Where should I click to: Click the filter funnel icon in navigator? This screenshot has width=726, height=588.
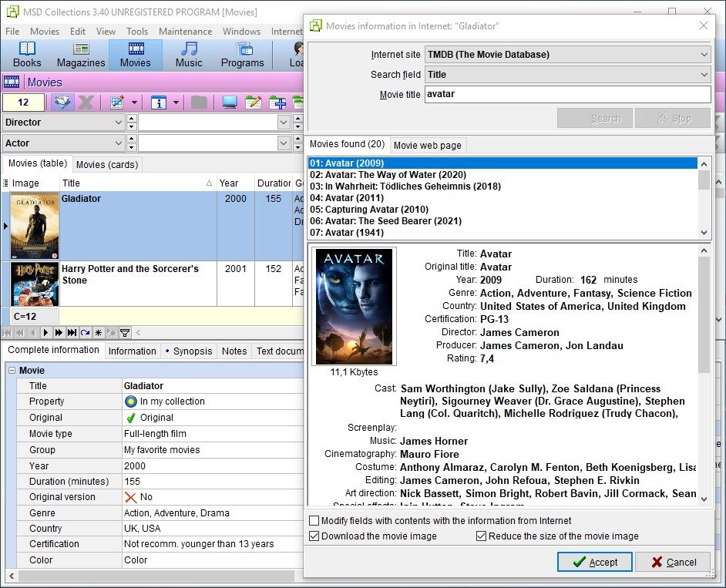(x=124, y=333)
